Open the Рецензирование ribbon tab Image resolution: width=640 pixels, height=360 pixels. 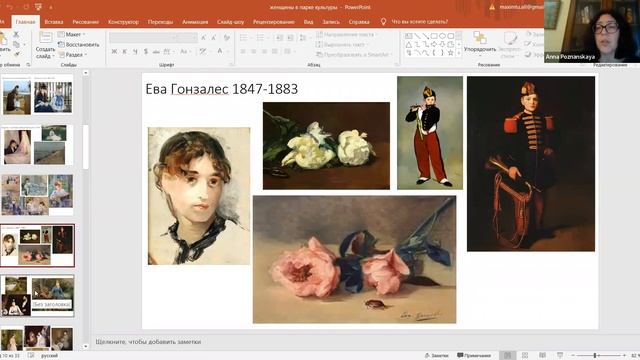click(x=273, y=22)
